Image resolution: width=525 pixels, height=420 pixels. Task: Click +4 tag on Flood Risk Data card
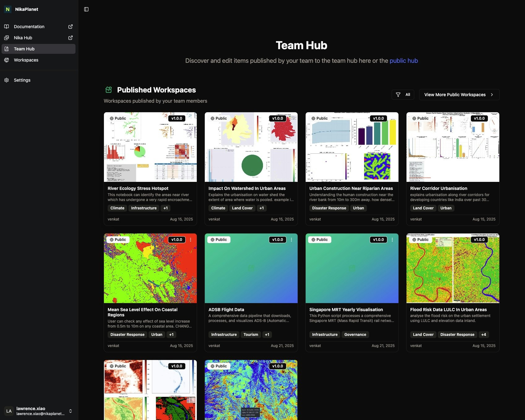pos(484,335)
